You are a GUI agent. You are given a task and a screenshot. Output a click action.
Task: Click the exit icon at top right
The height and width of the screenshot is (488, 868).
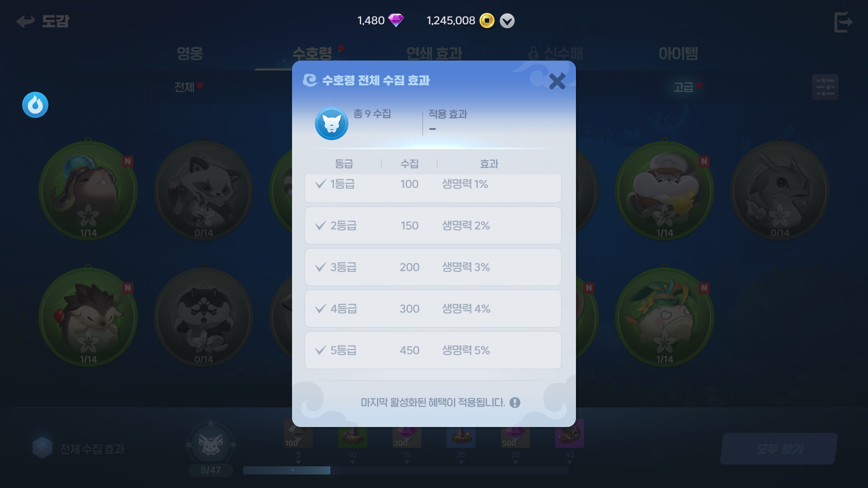point(843,22)
